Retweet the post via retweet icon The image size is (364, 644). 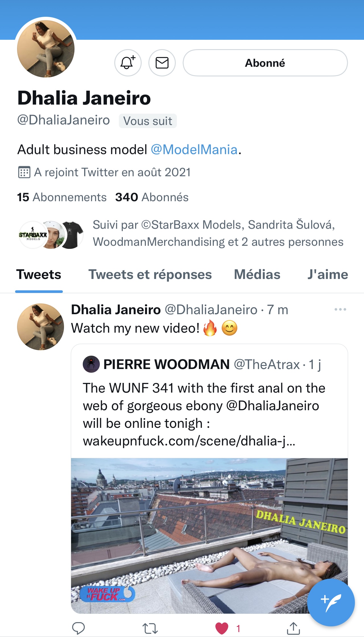click(x=150, y=628)
